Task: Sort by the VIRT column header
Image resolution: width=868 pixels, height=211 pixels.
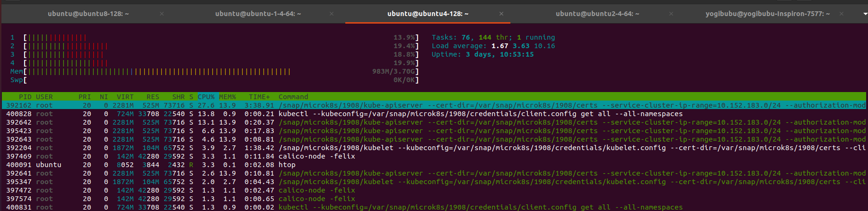Action: click(x=125, y=97)
